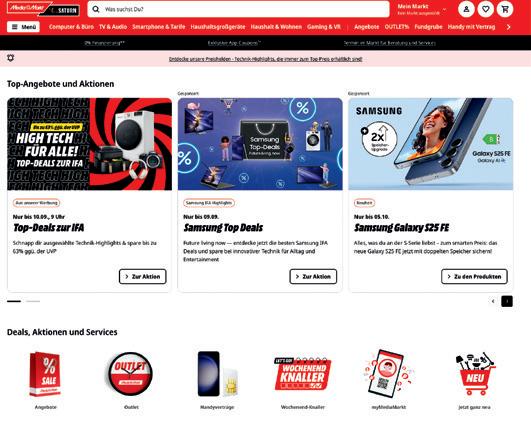Expand more categories with right chevron
Screen dimensions: 531x426
508,27
